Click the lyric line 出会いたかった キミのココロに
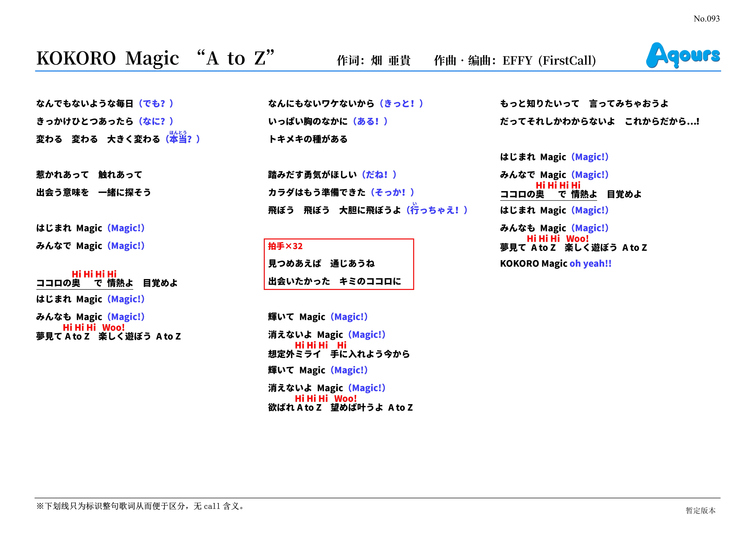The width and height of the screenshot is (756, 534). pyautogui.click(x=334, y=281)
